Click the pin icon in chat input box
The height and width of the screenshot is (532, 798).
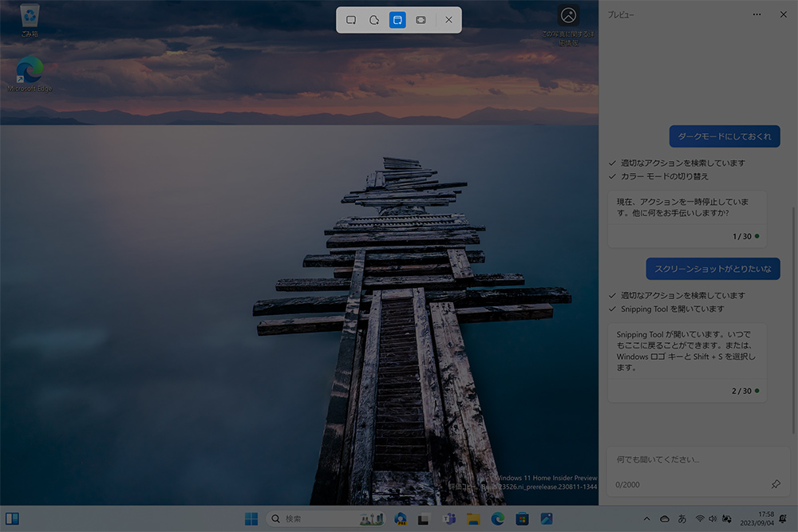point(776,484)
